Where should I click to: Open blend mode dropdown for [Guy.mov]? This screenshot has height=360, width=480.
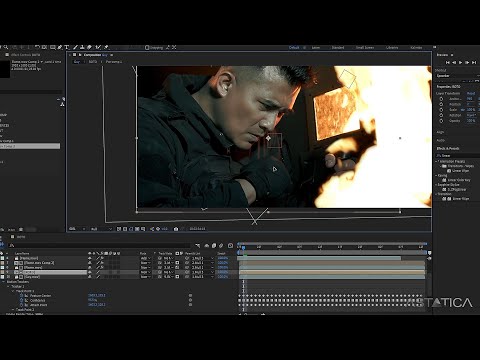[146, 277]
